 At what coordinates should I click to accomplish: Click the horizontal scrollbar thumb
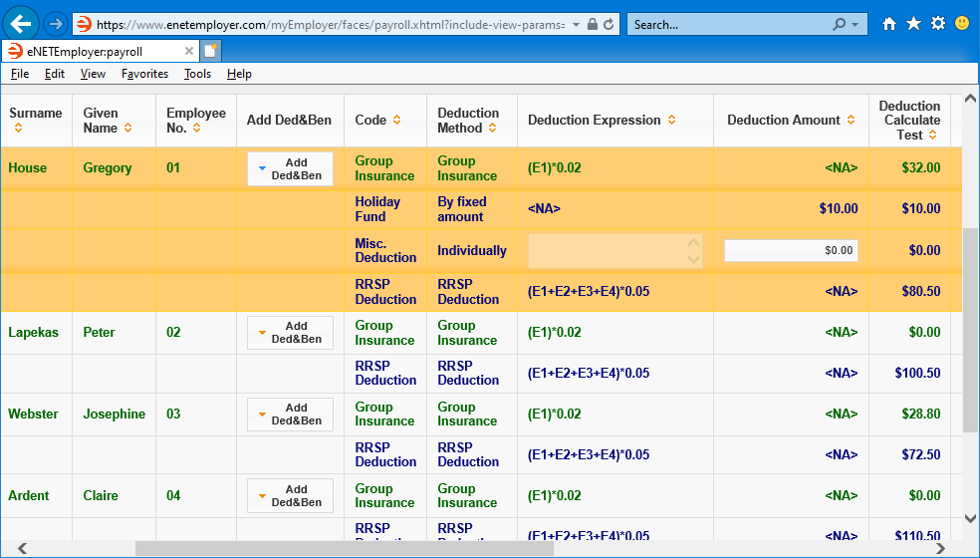click(345, 549)
